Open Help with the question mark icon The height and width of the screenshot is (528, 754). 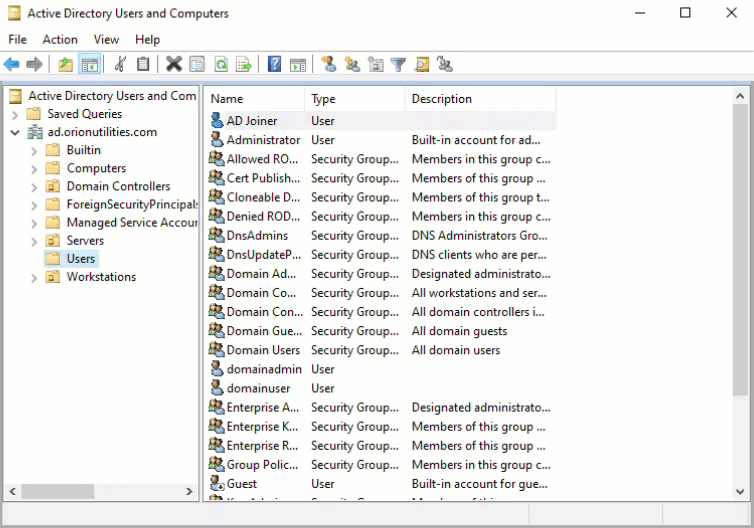coord(274,64)
